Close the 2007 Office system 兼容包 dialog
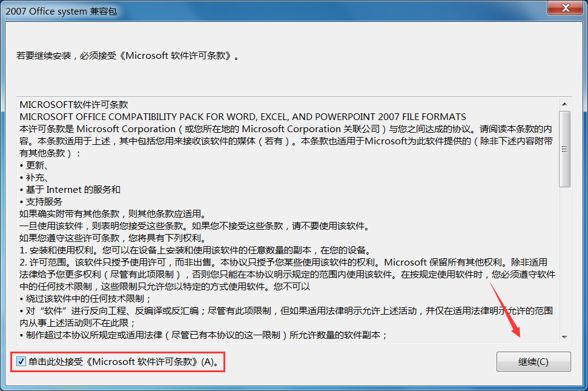Screen dimensions: 588x391 point(566,8)
